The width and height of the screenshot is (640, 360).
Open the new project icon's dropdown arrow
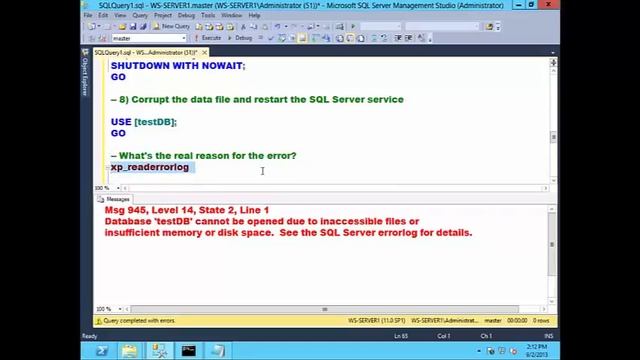coord(99,27)
